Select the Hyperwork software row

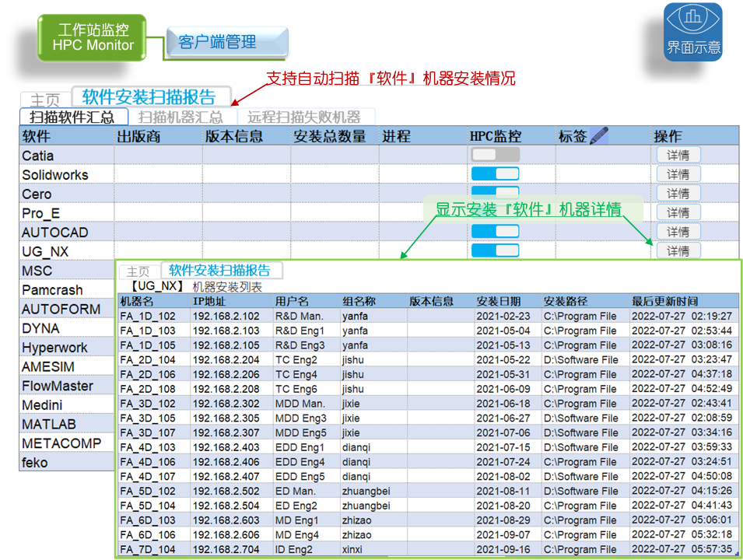pos(67,347)
